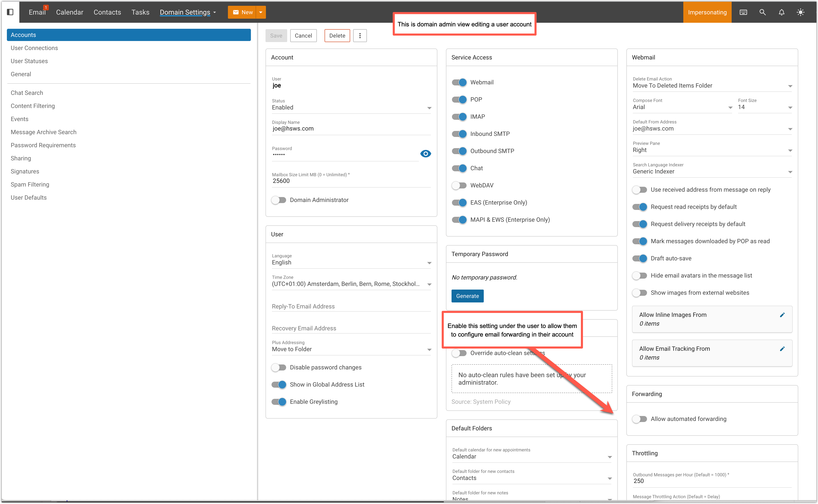Image resolution: width=818 pixels, height=504 pixels.
Task: Enable Allow automated forwarding
Action: (x=639, y=419)
